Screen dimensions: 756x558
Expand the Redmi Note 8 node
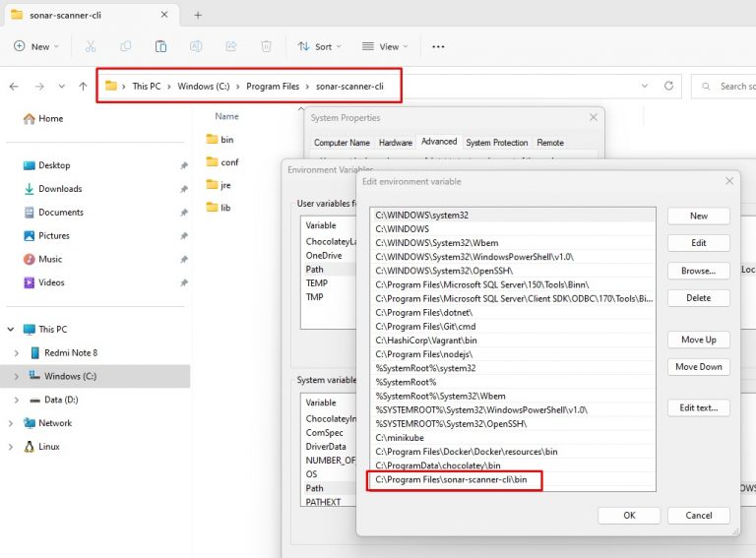point(17,353)
